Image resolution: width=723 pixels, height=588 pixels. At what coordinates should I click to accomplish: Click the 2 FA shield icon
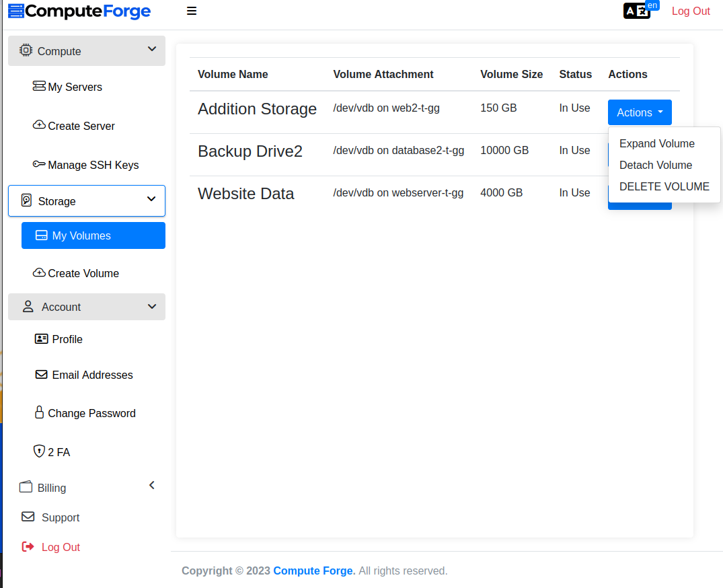[39, 451]
